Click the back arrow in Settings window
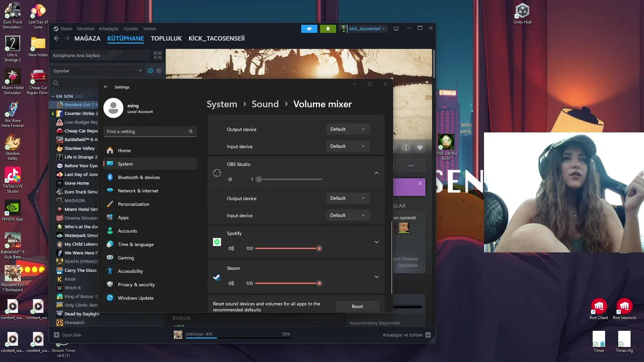Image resolution: width=644 pixels, height=362 pixels. tap(106, 87)
